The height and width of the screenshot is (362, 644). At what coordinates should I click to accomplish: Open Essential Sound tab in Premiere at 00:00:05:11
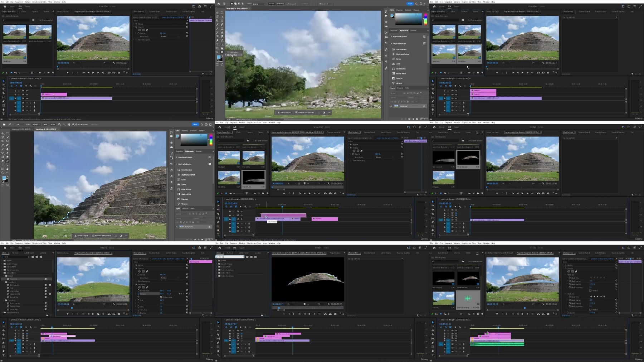[x=584, y=253]
